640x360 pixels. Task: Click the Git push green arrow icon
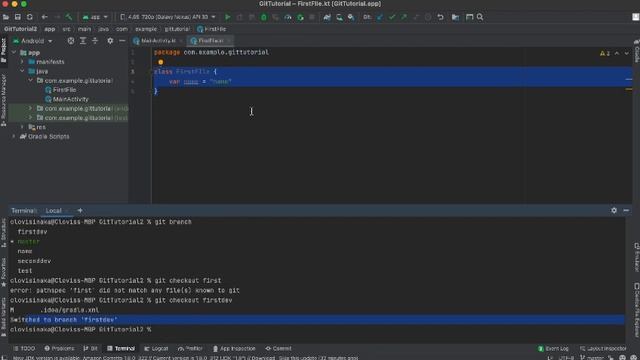click(404, 17)
